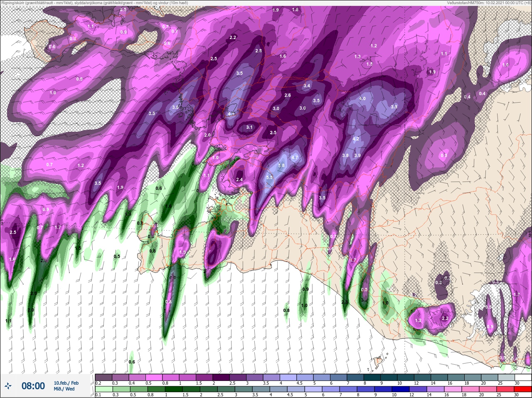Click the '10.feb./ Feb Mið./ Wed' date label

66,386
